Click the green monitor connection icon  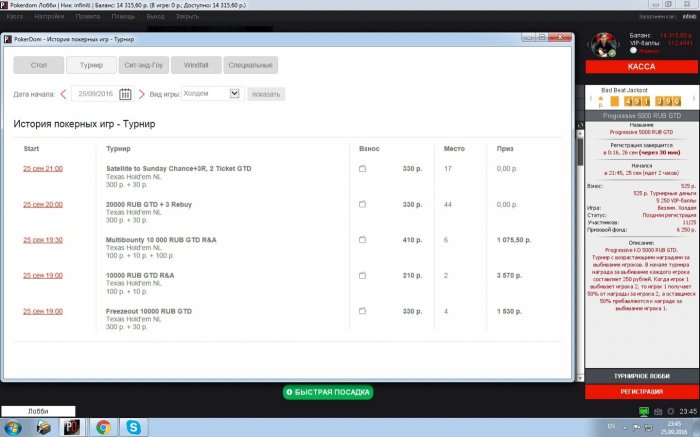[x=644, y=411]
